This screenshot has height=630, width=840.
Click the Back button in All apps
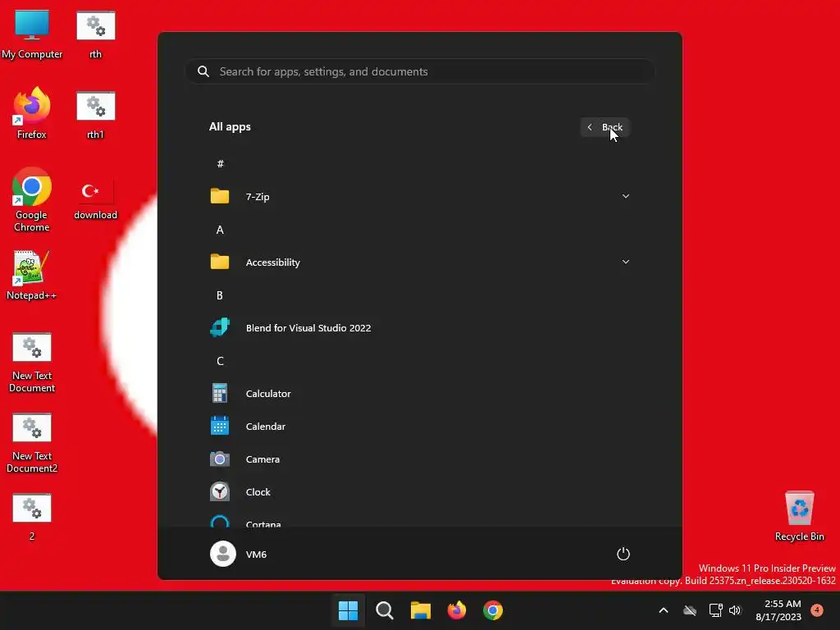tap(605, 127)
